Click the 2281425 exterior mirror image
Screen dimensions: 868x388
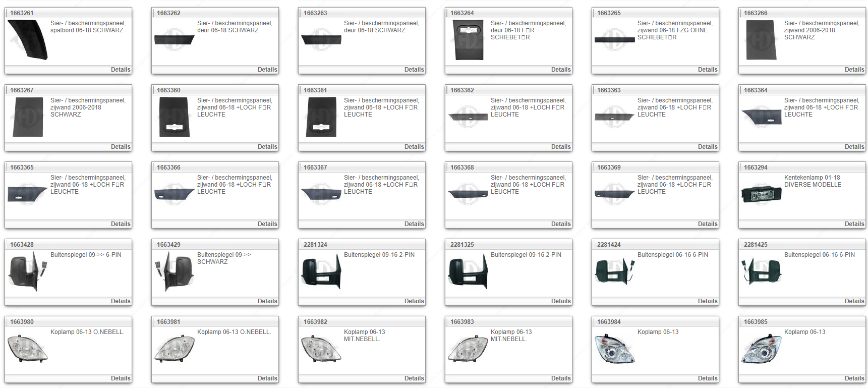point(762,272)
